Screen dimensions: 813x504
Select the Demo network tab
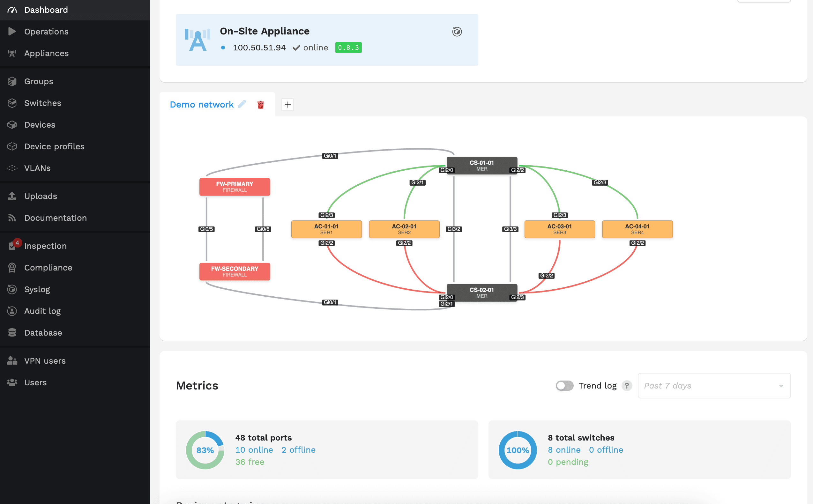coord(201,104)
